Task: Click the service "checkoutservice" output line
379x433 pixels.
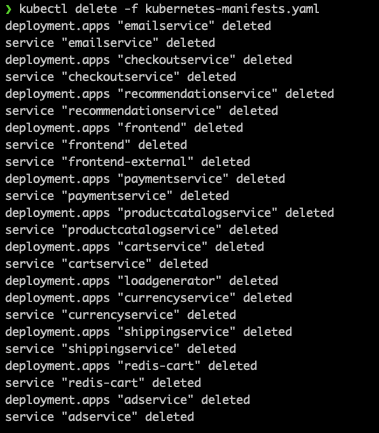Action: [x=121, y=77]
